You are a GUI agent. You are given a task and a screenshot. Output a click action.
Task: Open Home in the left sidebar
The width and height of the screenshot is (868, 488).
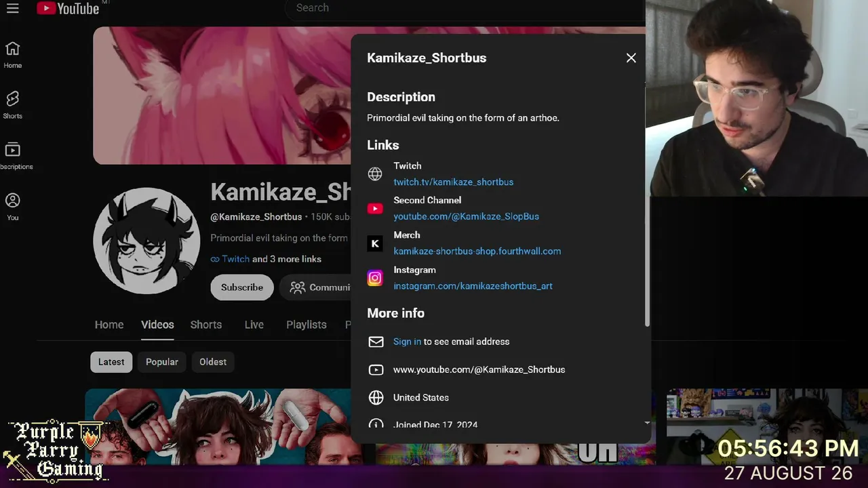(13, 55)
